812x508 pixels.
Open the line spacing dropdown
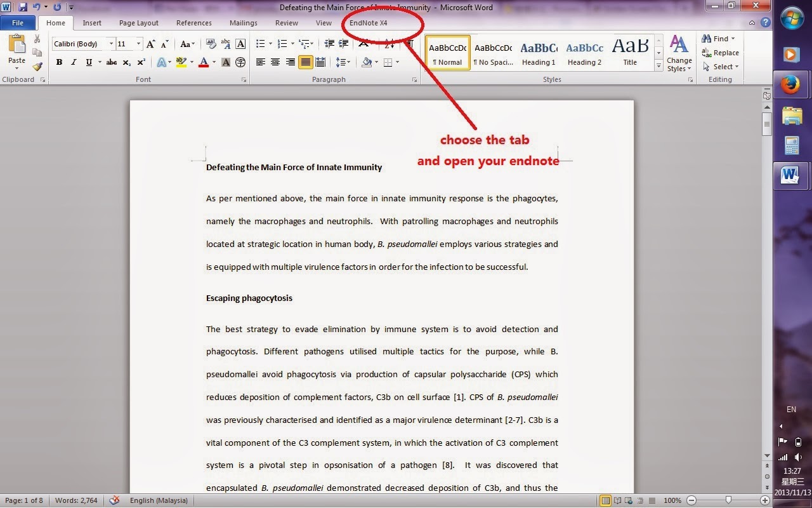[x=343, y=62]
